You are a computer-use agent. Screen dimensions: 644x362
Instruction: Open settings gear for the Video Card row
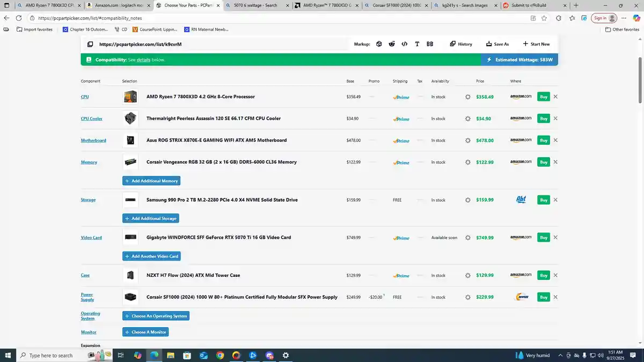pos(467,238)
